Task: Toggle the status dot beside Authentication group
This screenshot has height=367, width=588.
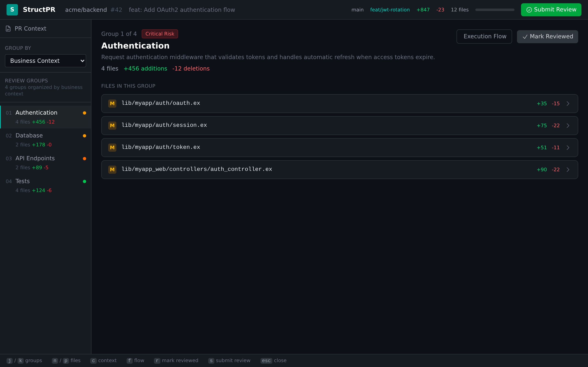Action: 84,113
